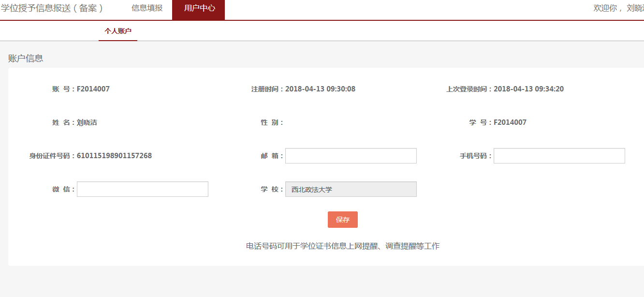Click the 微信 input field

coord(143,189)
